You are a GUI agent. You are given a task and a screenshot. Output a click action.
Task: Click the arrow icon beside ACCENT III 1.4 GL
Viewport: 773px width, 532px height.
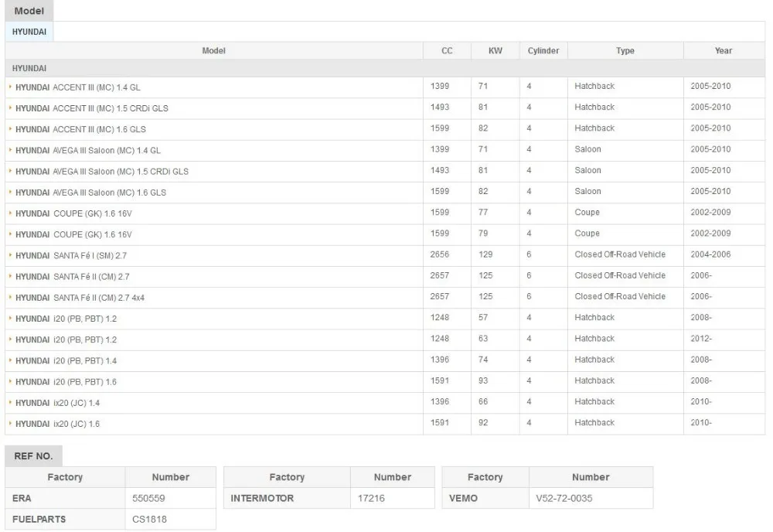pyautogui.click(x=11, y=87)
